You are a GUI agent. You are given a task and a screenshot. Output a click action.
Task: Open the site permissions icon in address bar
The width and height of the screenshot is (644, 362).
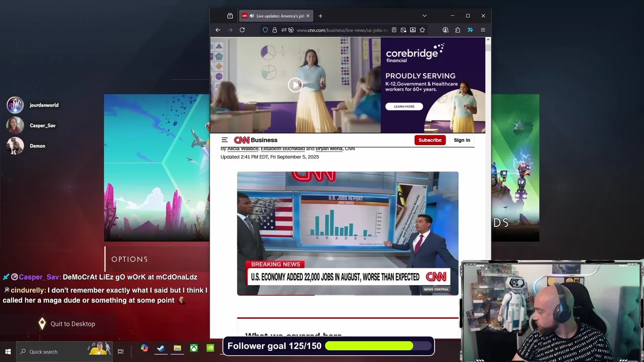coord(284,30)
